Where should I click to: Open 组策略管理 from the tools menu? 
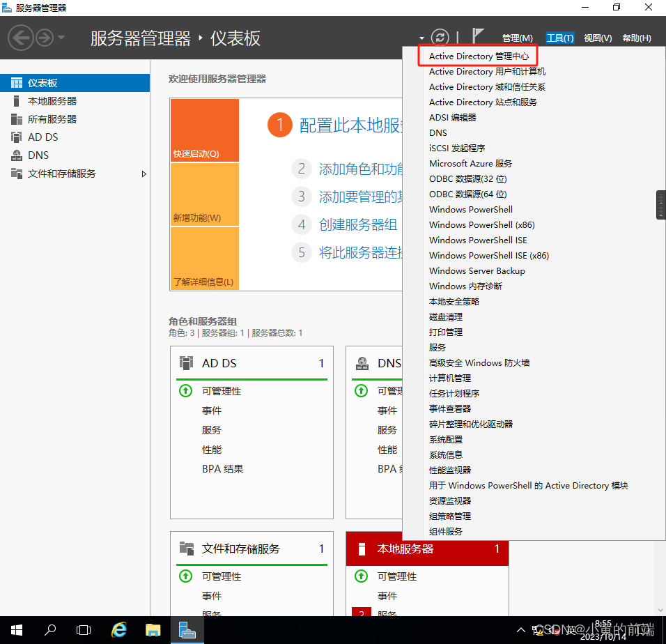tap(450, 516)
